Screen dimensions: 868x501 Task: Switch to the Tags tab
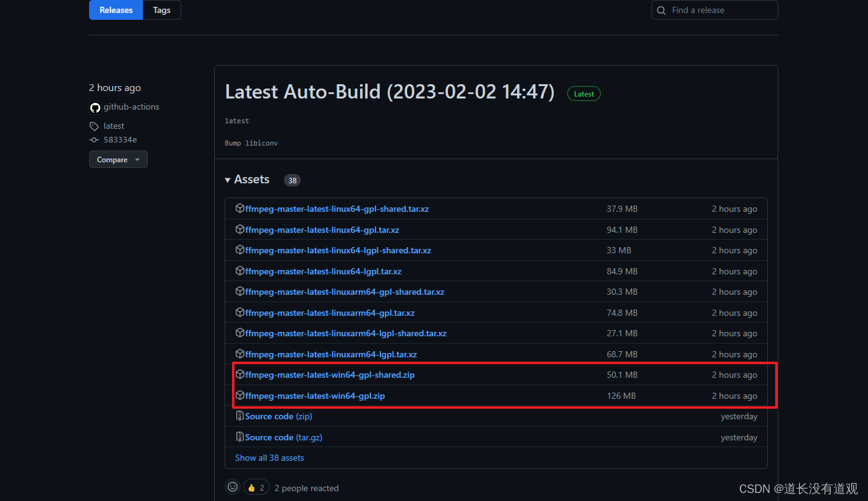pos(162,10)
